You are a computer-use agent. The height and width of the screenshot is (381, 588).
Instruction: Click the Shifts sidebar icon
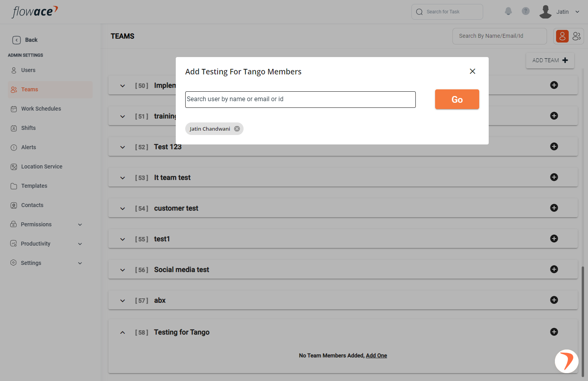coord(14,128)
